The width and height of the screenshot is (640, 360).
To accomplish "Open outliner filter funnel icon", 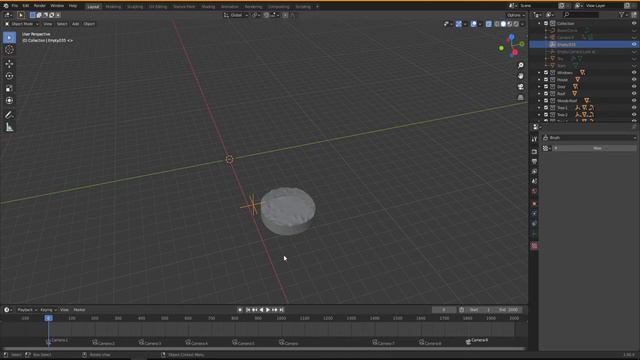I will click(x=622, y=15).
